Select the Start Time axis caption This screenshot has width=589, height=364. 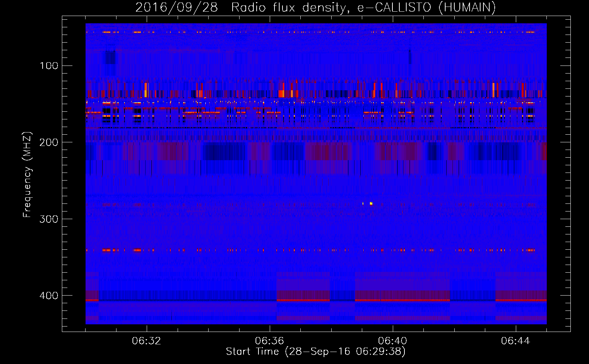(x=316, y=352)
